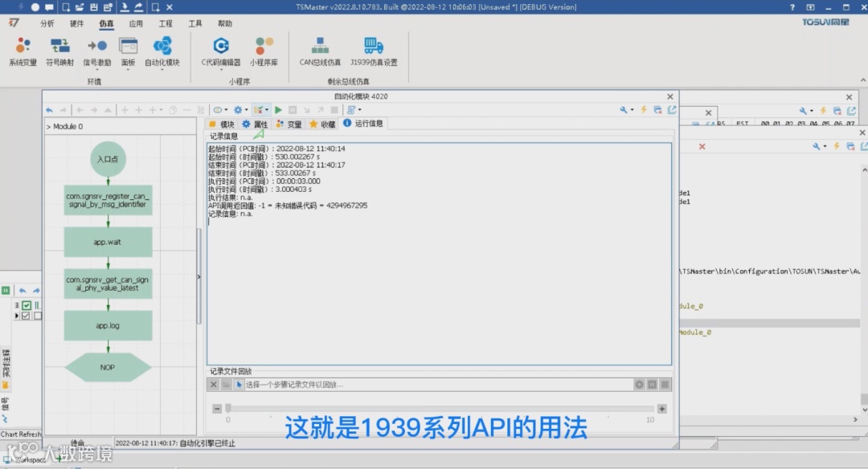Toggle the empty checkbox in left panel
This screenshot has width=868, height=469.
(38, 316)
